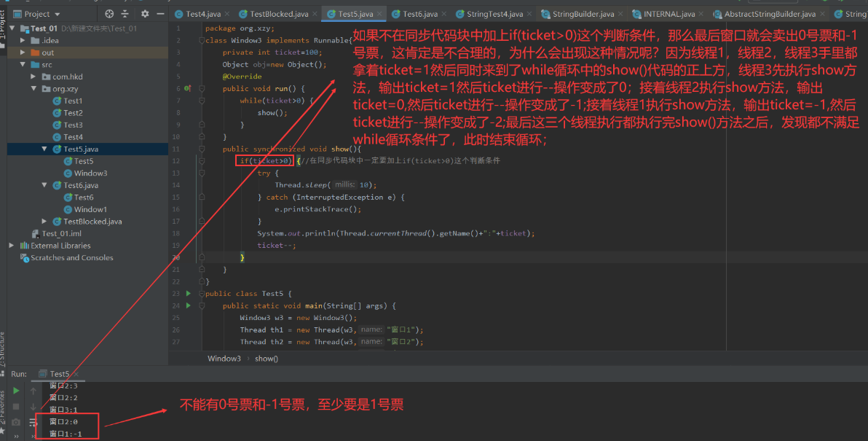Place cursor on ticket-- code line

point(276,246)
